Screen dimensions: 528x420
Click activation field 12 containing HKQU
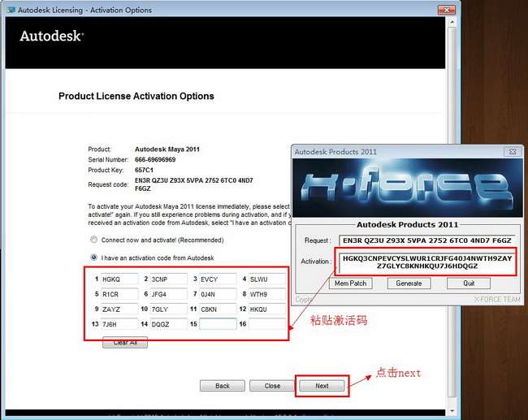pos(267,309)
